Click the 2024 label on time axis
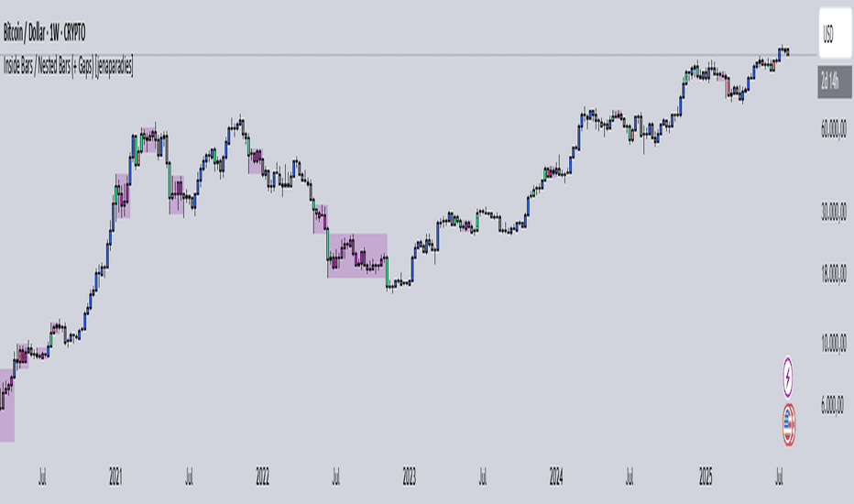 point(556,477)
